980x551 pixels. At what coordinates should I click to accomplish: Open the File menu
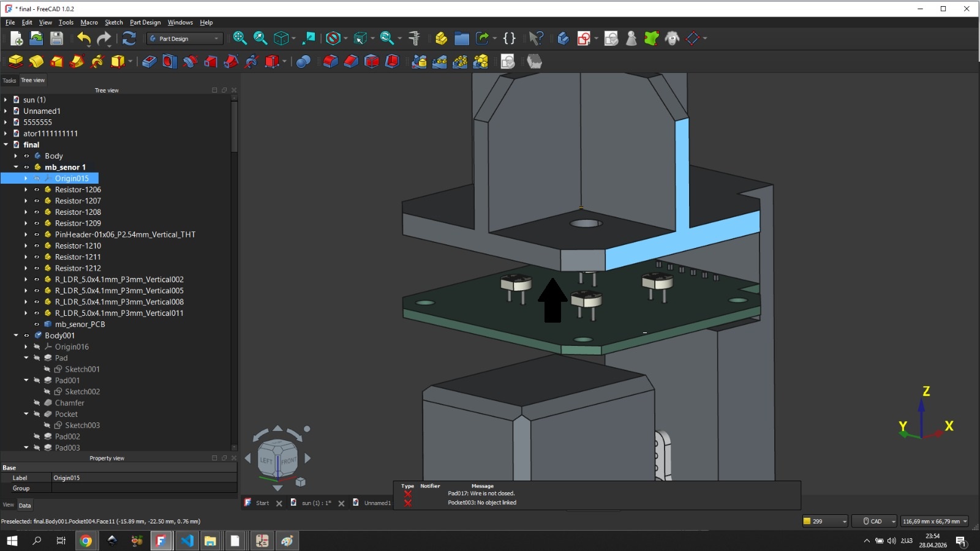click(10, 23)
